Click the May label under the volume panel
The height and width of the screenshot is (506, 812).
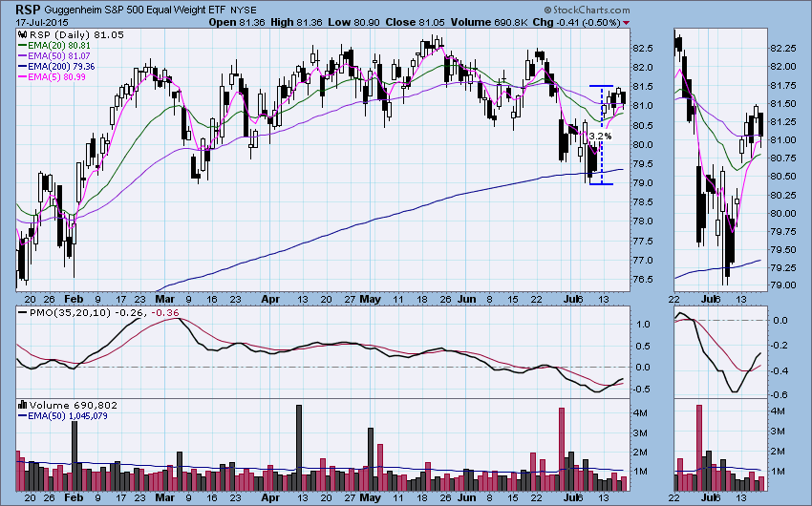[x=371, y=497]
